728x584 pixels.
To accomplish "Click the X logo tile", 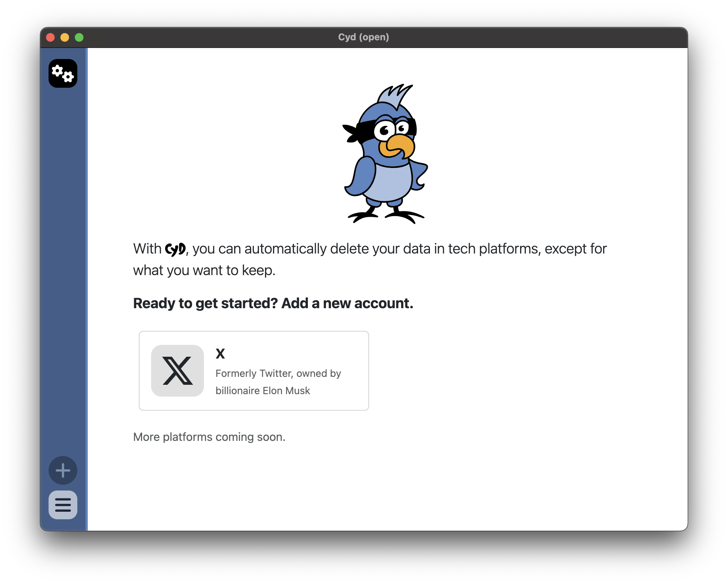I will [177, 371].
